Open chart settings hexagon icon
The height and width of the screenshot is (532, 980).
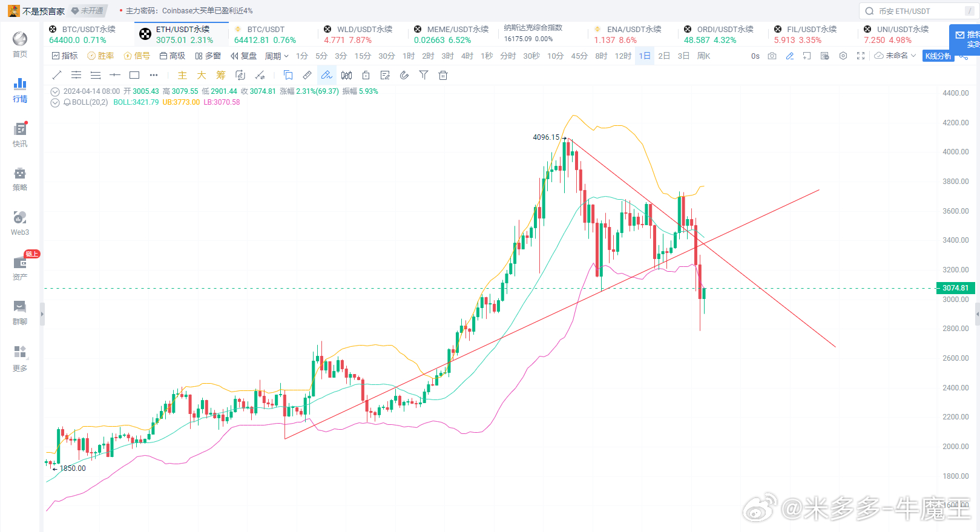click(843, 56)
